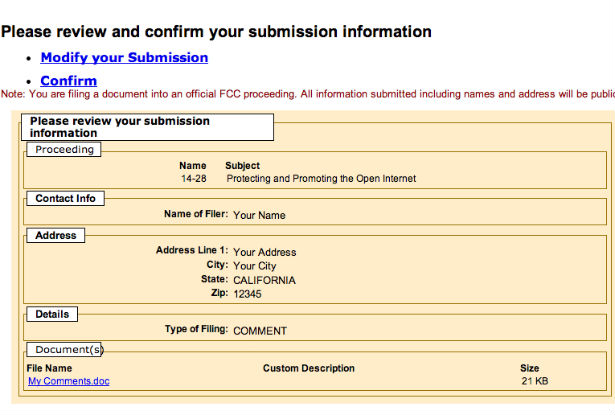Click the Modify your Submission link
Viewport: 615px width, 415px height.
124,58
